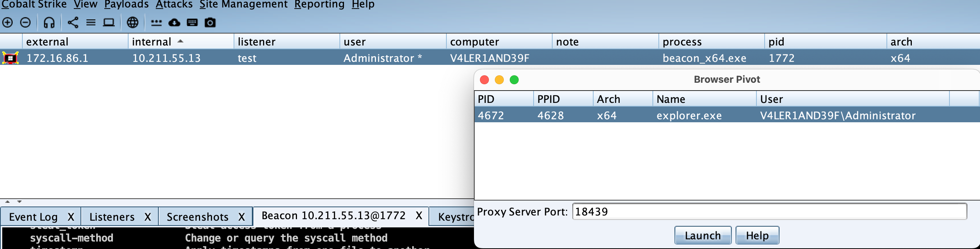Image resolution: width=980 pixels, height=249 pixels.
Task: Open the Attacks menu
Action: point(174,4)
